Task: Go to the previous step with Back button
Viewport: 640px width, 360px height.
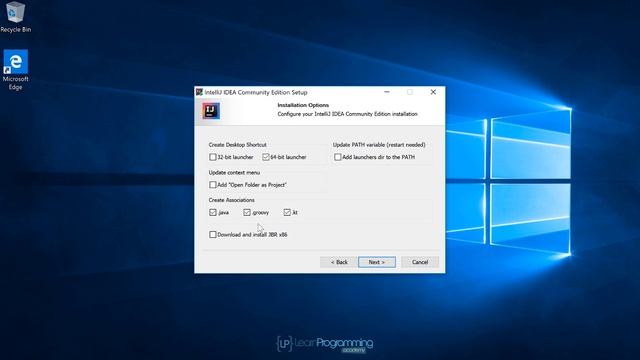Action: click(339, 262)
